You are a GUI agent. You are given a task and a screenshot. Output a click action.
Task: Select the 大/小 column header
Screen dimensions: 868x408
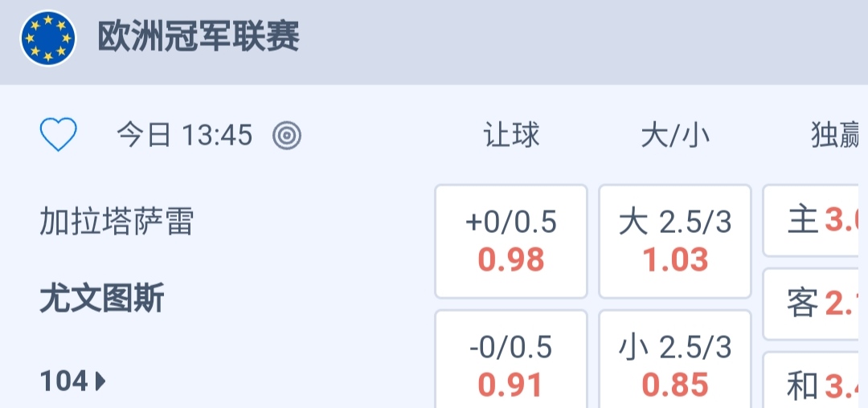click(675, 135)
